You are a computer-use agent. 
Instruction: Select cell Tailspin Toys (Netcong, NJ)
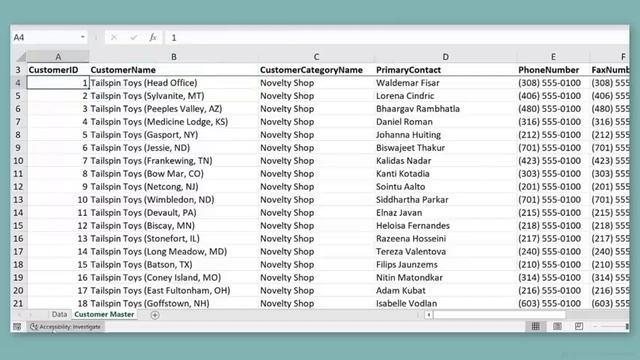173,187
